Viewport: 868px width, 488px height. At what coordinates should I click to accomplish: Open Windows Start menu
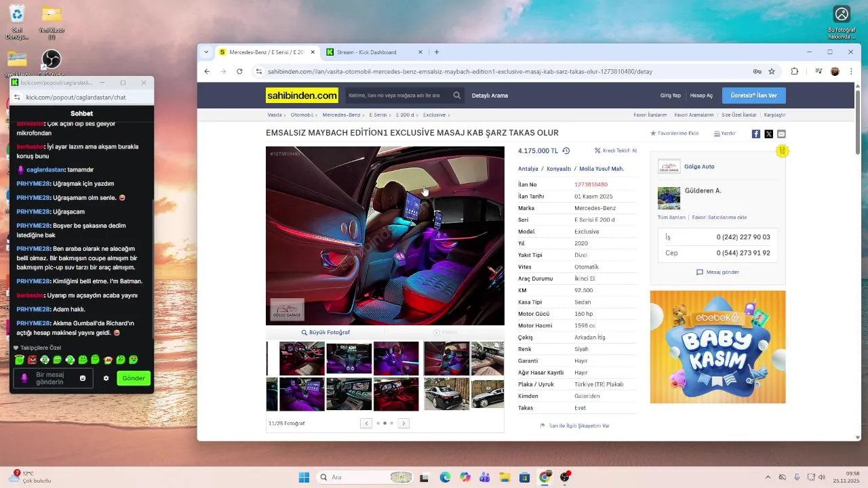304,477
